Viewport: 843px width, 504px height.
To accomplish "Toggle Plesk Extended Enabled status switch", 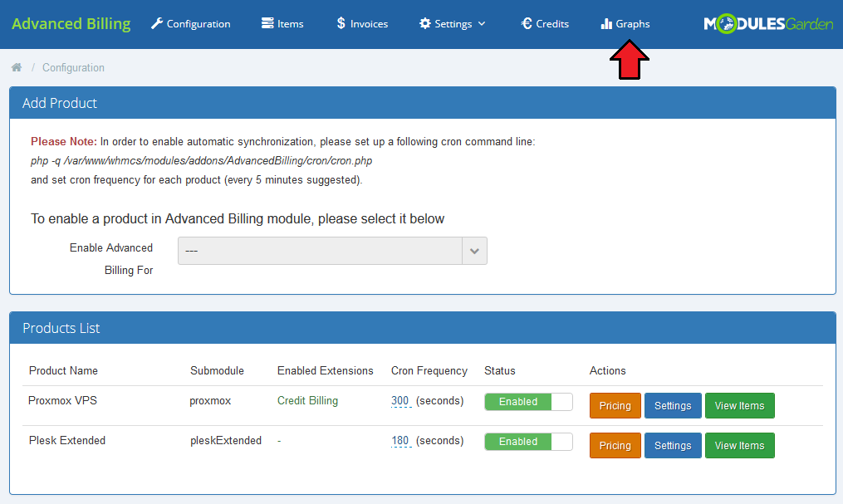I will click(528, 442).
